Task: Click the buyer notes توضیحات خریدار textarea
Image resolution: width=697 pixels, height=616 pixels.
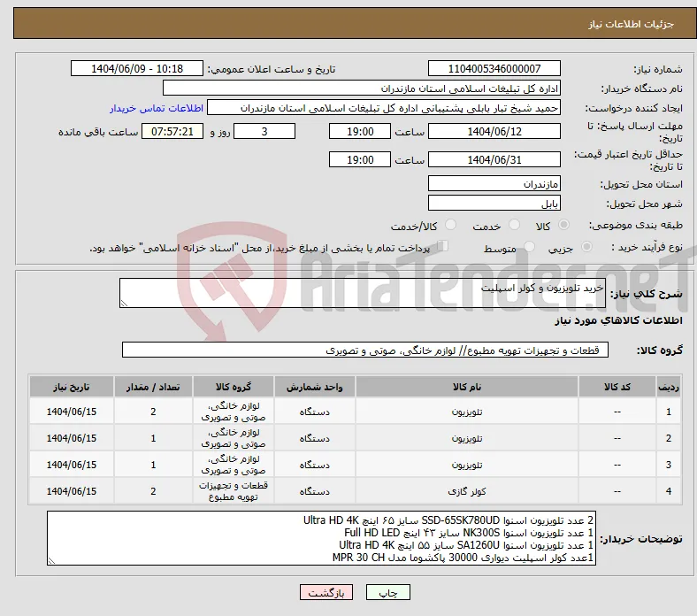Action: tap(321, 538)
